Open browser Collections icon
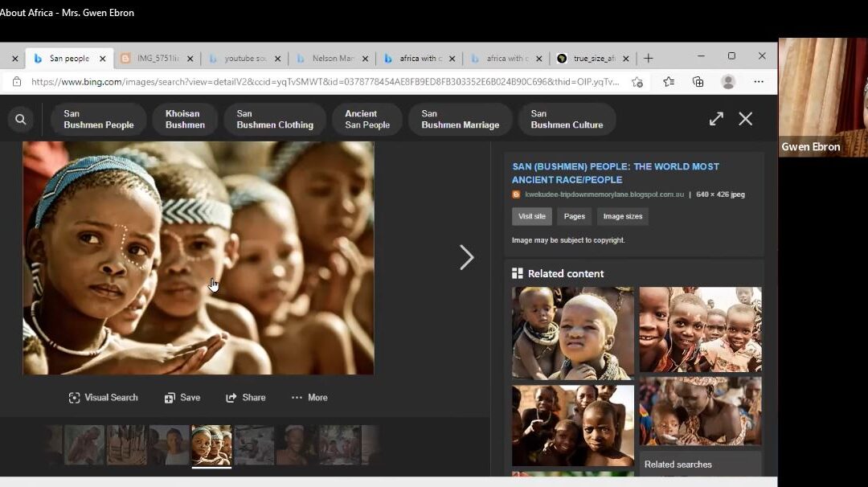The width and height of the screenshot is (868, 487). (698, 82)
